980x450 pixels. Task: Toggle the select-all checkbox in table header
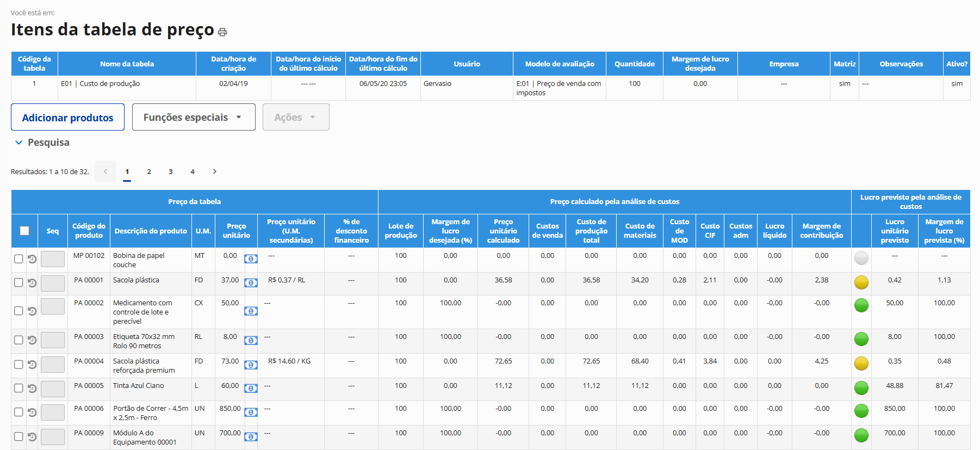[x=24, y=231]
